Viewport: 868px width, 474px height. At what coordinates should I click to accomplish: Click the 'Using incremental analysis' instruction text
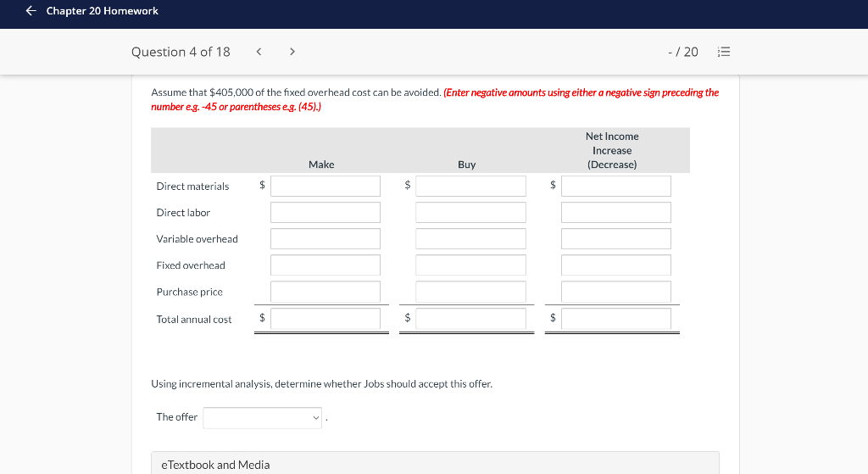coord(321,384)
